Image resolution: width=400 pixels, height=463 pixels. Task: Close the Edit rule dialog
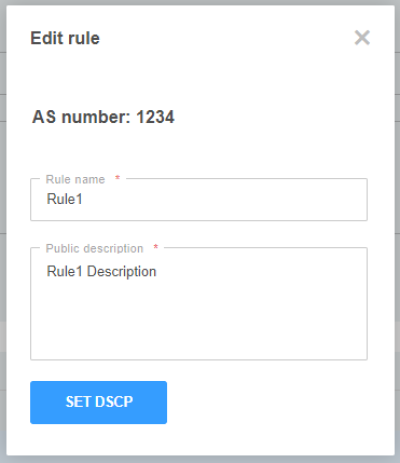(362, 37)
